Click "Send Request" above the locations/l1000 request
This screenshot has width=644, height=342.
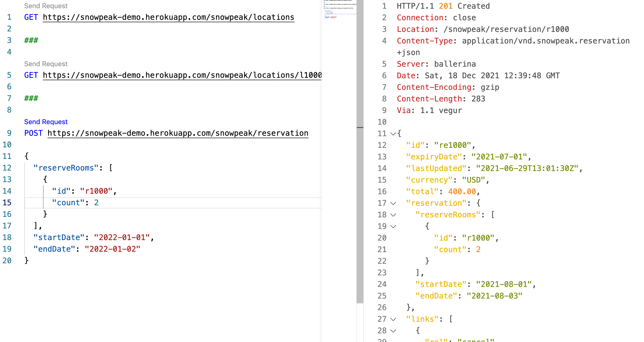[x=45, y=64]
